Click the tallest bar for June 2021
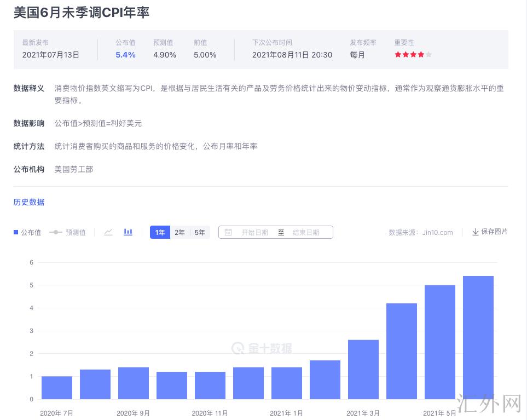 pos(478,337)
